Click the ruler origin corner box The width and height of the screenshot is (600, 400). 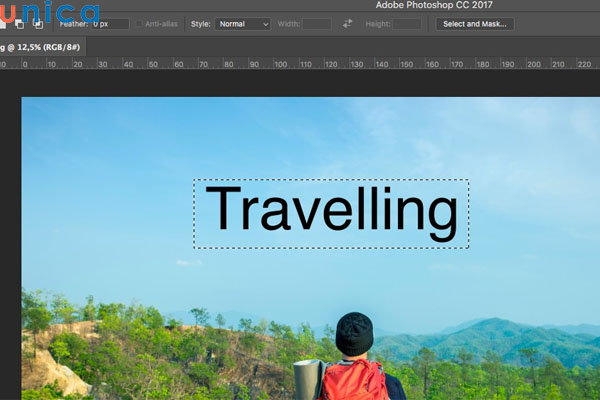pos(3,65)
